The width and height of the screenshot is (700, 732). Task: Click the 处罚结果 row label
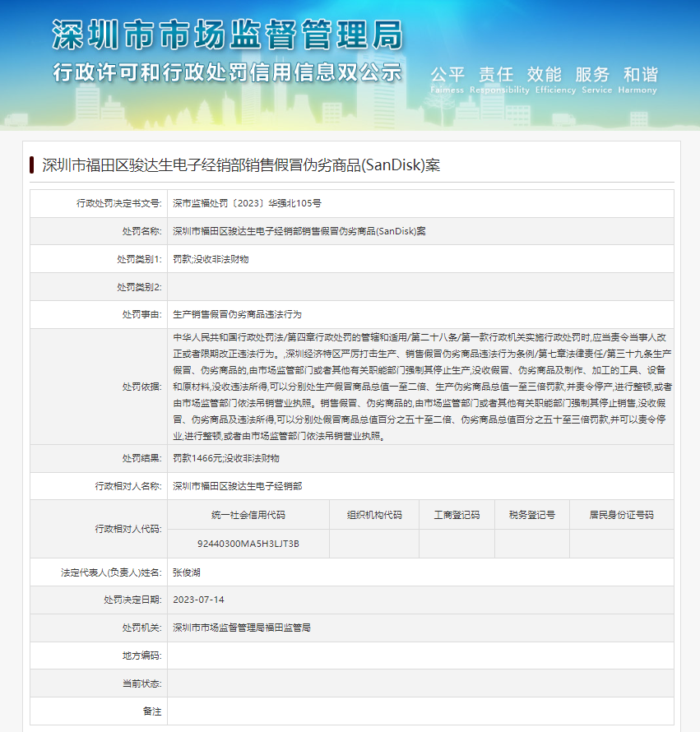142,458
